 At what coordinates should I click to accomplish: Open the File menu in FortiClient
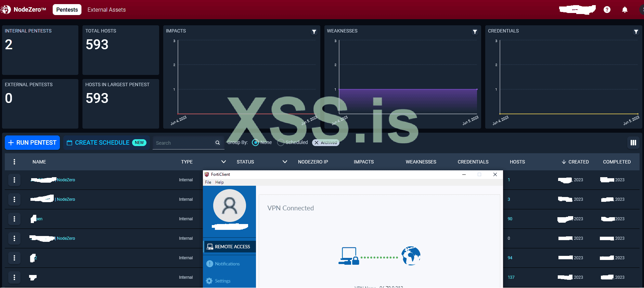click(x=208, y=182)
